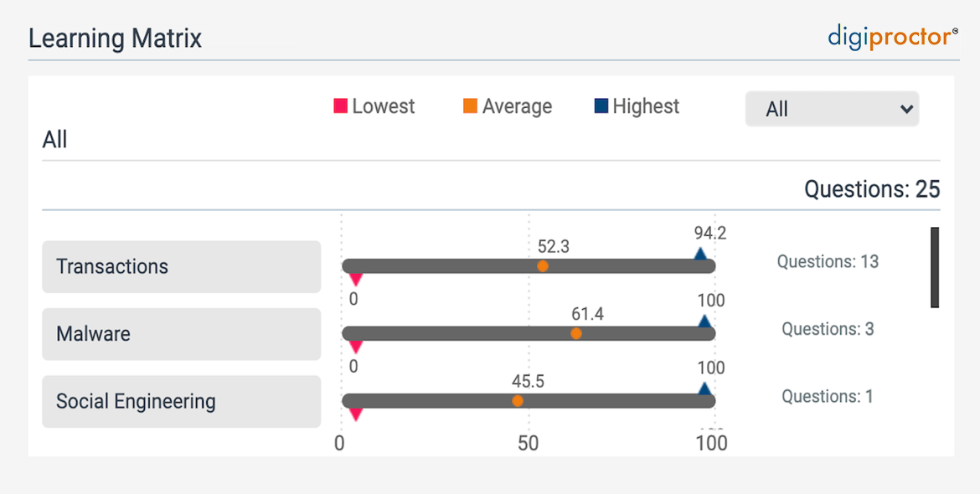Image resolution: width=980 pixels, height=494 pixels.
Task: Click the Malware average orange dot
Action: pos(576,333)
